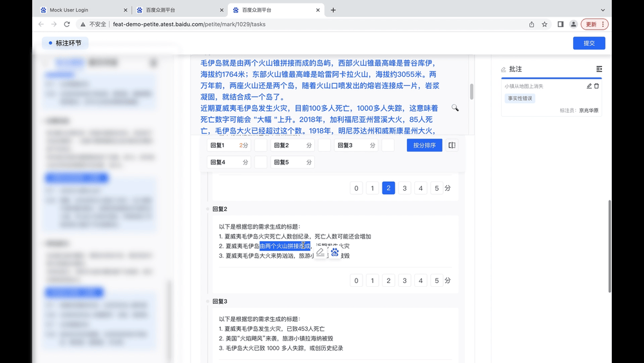
Task: Click the Baidu paw icon in text popup
Action: coord(335,252)
